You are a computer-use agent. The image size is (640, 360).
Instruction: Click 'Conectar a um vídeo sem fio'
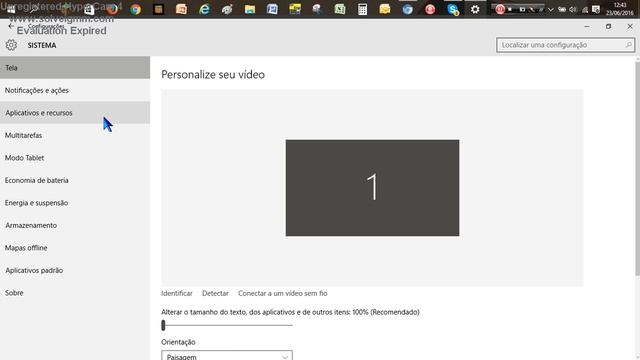[282, 293]
